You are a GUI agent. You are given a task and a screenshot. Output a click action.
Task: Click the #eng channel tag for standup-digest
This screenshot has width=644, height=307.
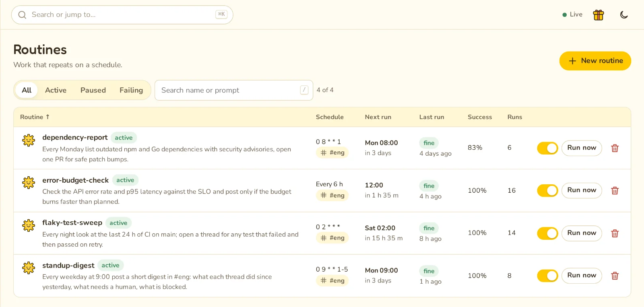pos(332,280)
